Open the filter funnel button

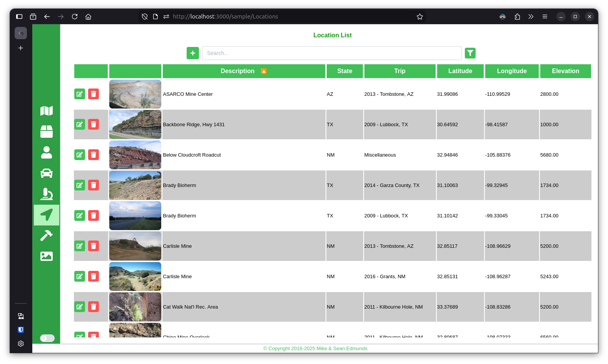(470, 53)
